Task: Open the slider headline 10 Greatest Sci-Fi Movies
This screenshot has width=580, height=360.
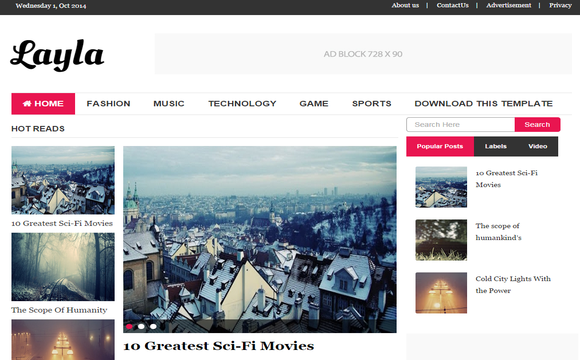Action: 219,346
